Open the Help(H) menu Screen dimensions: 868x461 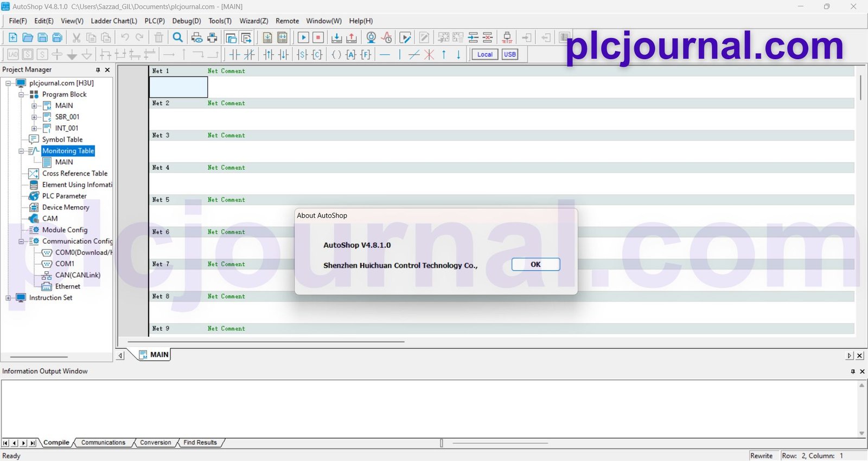[x=361, y=21]
